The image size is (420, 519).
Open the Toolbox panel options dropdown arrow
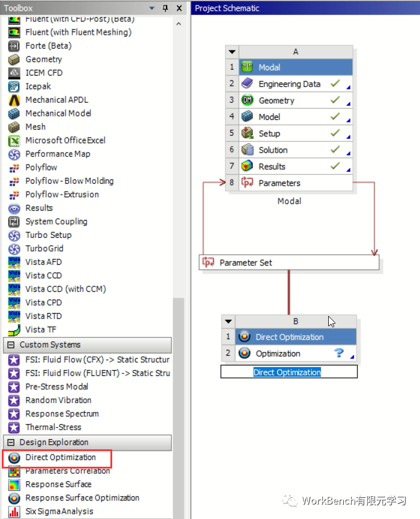click(x=152, y=8)
